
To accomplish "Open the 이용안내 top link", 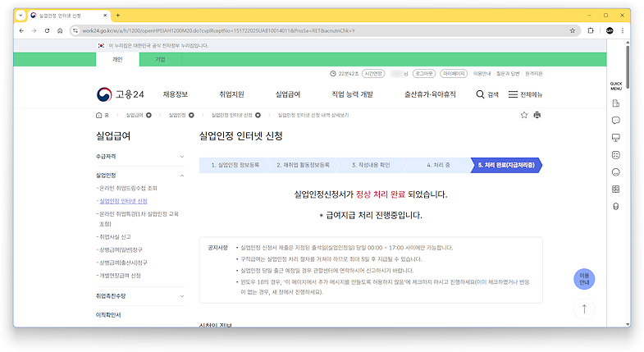I will coord(482,74).
